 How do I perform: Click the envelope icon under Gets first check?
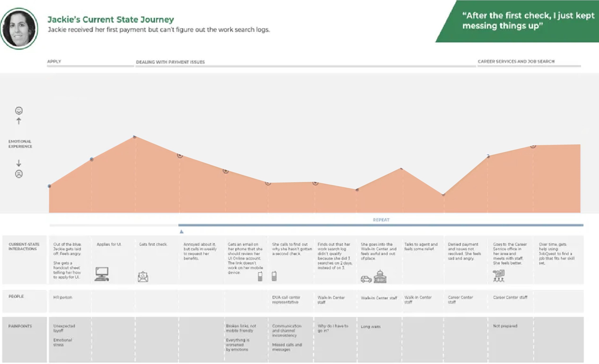143,277
